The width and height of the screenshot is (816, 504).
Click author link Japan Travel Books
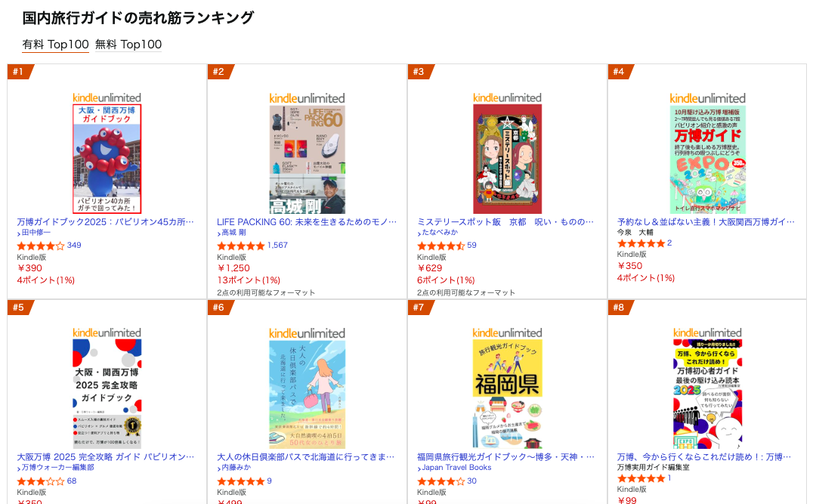click(456, 468)
